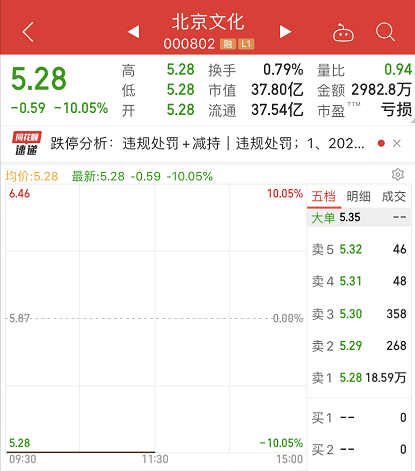Select the 买2 bid row
This screenshot has width=415, height=471.
click(x=359, y=449)
